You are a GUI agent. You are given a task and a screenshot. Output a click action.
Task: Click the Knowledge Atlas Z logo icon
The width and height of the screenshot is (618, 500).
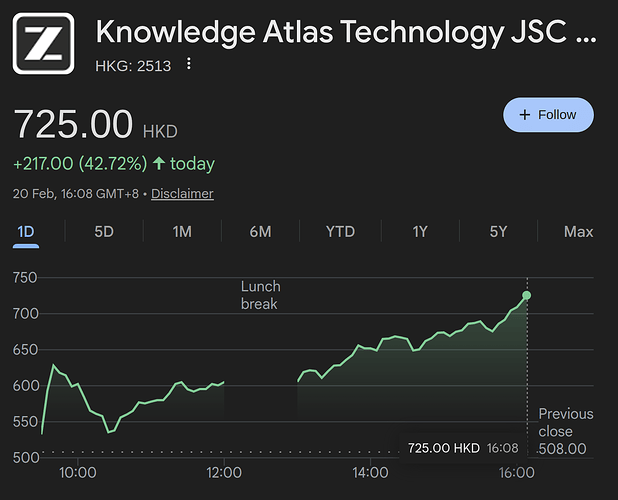tap(43, 44)
